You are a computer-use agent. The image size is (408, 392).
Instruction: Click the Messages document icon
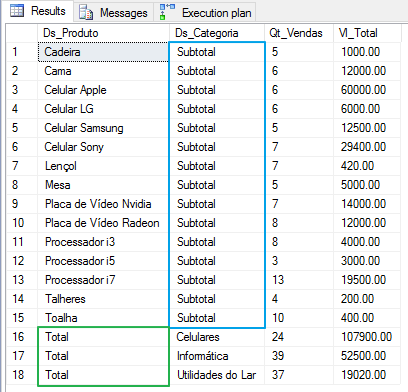tap(86, 12)
